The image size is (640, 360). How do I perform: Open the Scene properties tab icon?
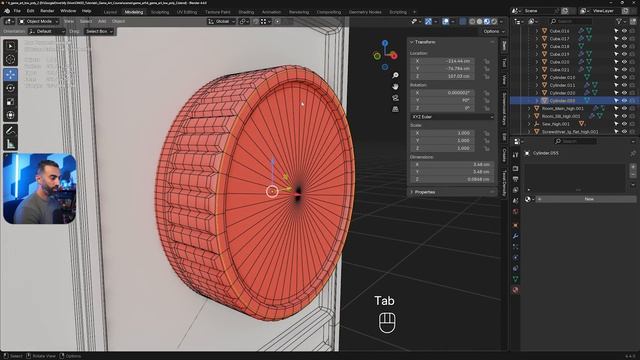click(x=516, y=201)
